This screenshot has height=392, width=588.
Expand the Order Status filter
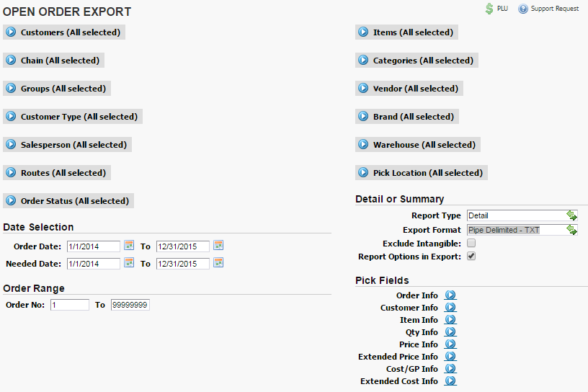(x=68, y=201)
